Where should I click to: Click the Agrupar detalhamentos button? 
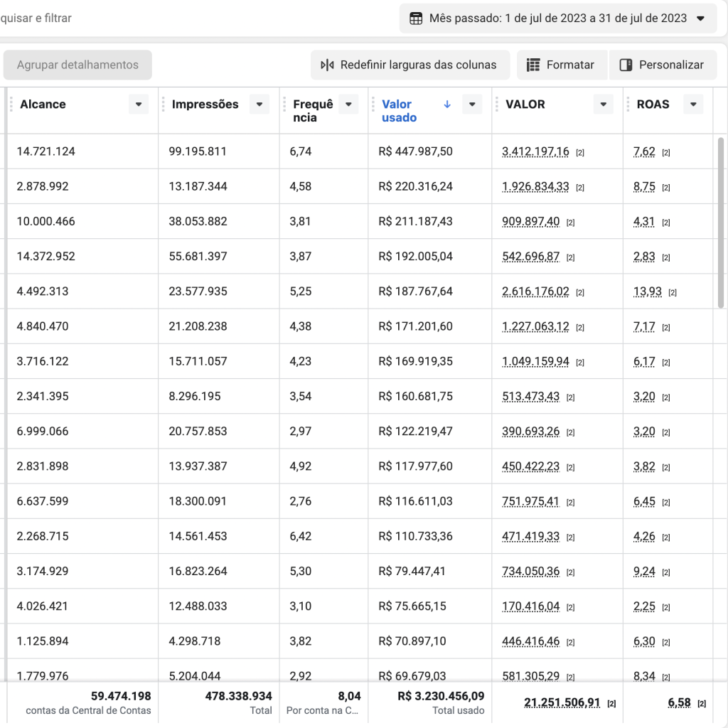(x=77, y=65)
